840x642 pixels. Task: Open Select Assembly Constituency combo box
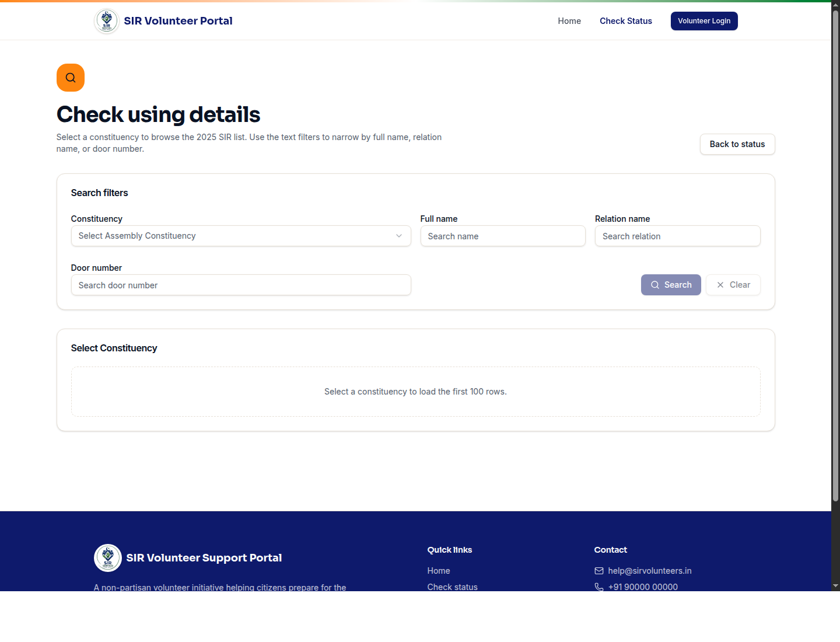tap(241, 236)
